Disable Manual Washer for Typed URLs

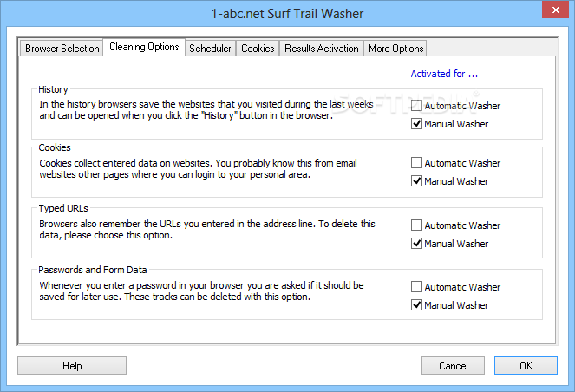[449, 244]
